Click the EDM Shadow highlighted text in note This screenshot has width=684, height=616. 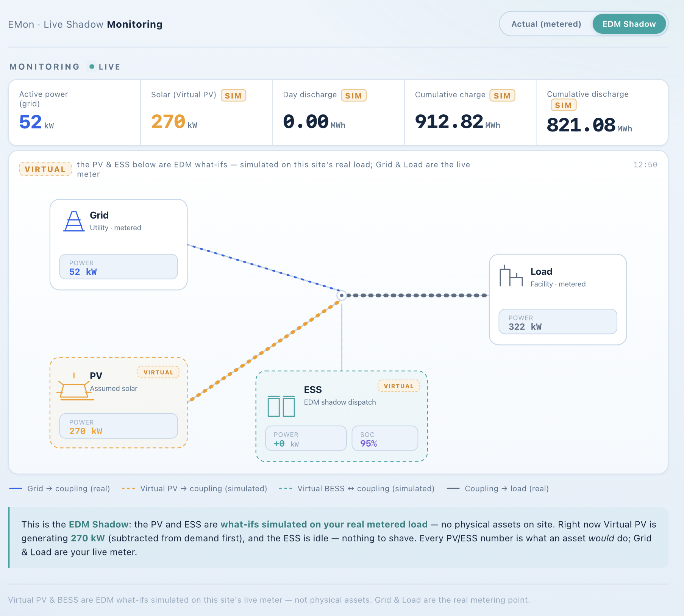coord(98,524)
